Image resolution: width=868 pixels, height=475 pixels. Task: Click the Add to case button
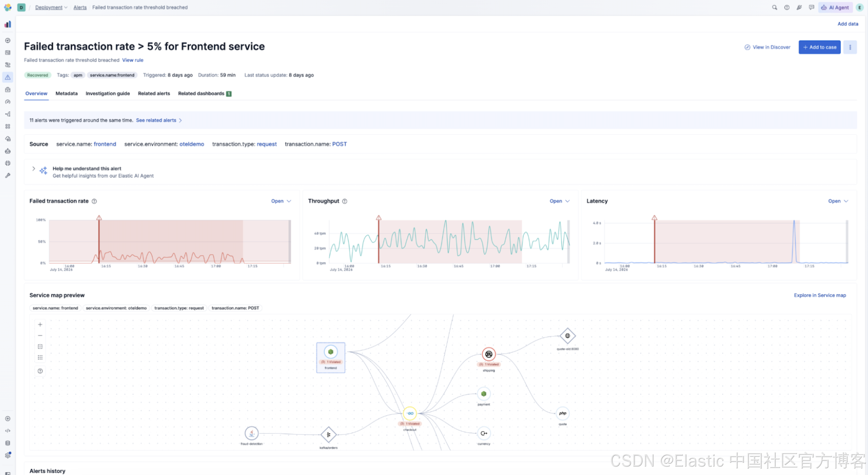819,47
